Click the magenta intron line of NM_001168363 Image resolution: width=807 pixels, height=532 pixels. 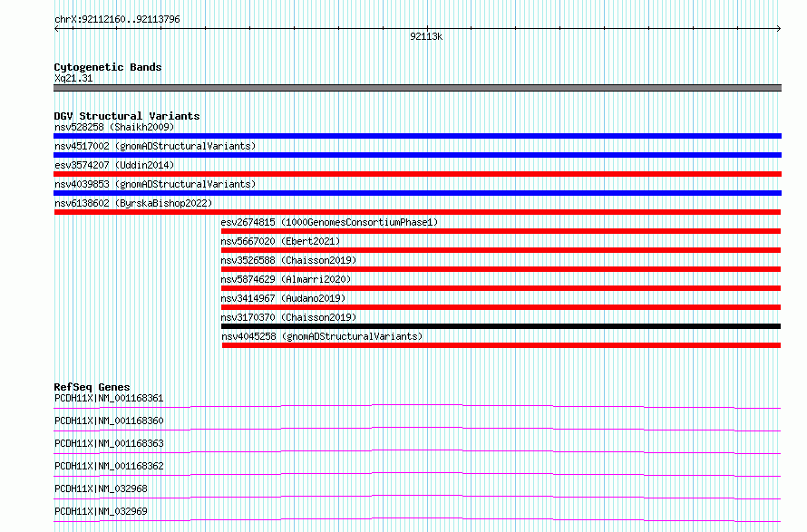tap(417, 451)
